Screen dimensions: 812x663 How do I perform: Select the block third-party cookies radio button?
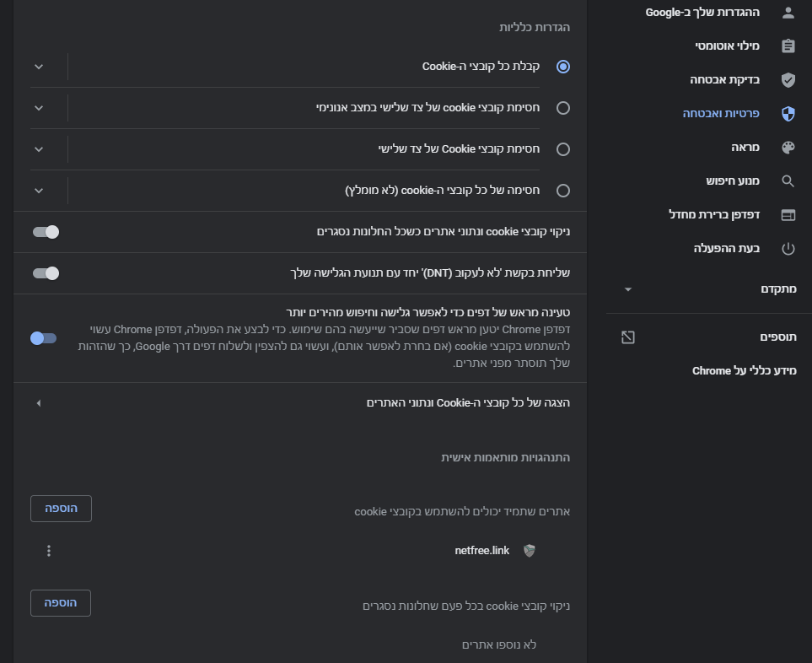coord(563,149)
